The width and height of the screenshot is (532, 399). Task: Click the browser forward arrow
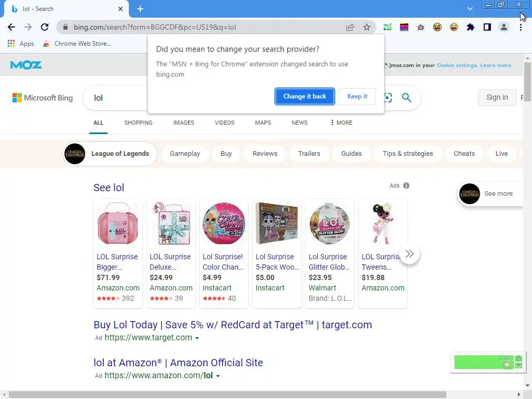coord(28,27)
